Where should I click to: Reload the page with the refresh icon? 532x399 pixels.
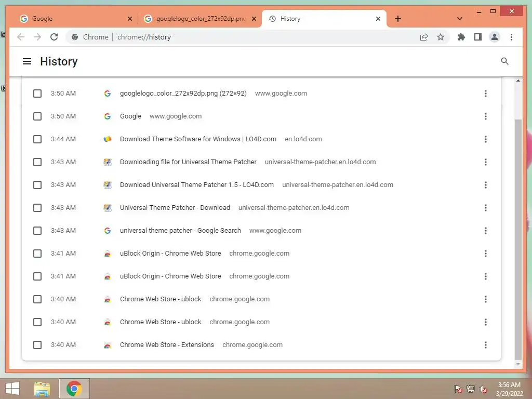pos(54,37)
